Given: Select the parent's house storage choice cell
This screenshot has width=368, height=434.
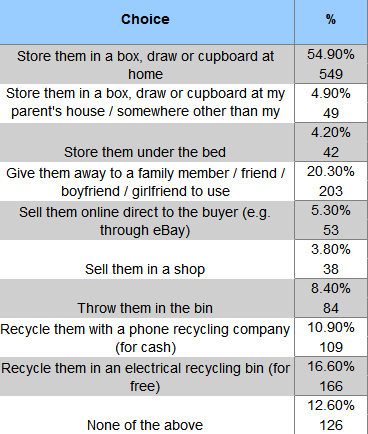Looking at the screenshot, I should (x=147, y=103).
